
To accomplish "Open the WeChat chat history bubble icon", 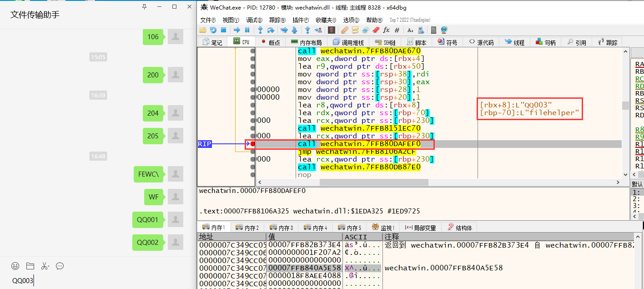I will [x=60, y=266].
